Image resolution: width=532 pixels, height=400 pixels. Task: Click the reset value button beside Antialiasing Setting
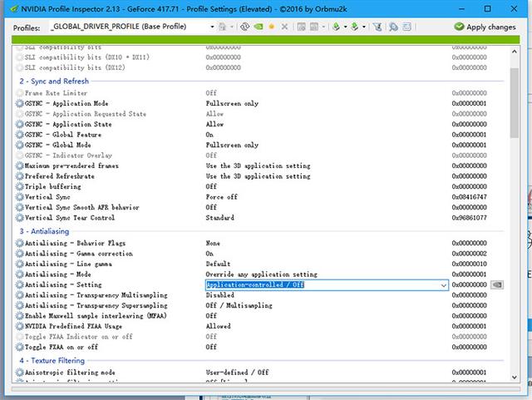pyautogui.click(x=497, y=285)
